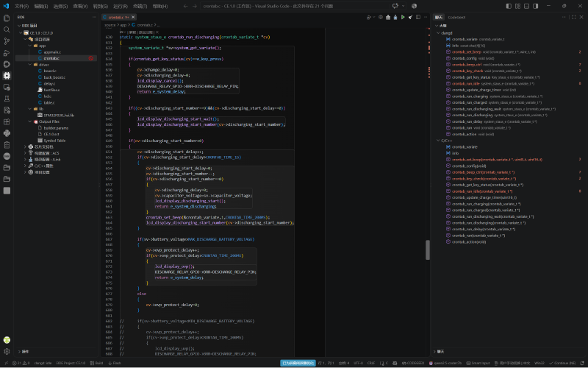The image size is (588, 368).
Task: Open board.c in the file tree
Action: pyautogui.click(x=50, y=71)
